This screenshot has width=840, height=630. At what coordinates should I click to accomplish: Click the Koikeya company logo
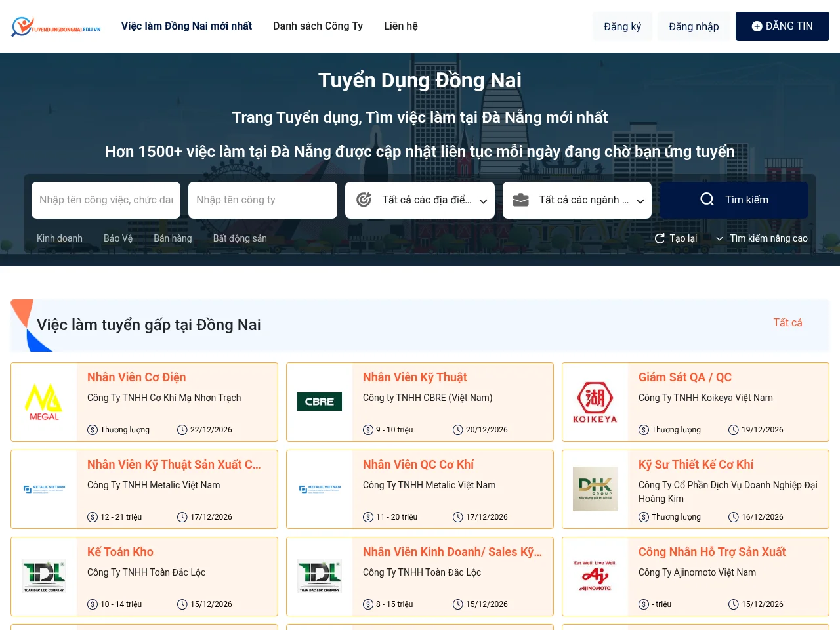pyautogui.click(x=595, y=402)
